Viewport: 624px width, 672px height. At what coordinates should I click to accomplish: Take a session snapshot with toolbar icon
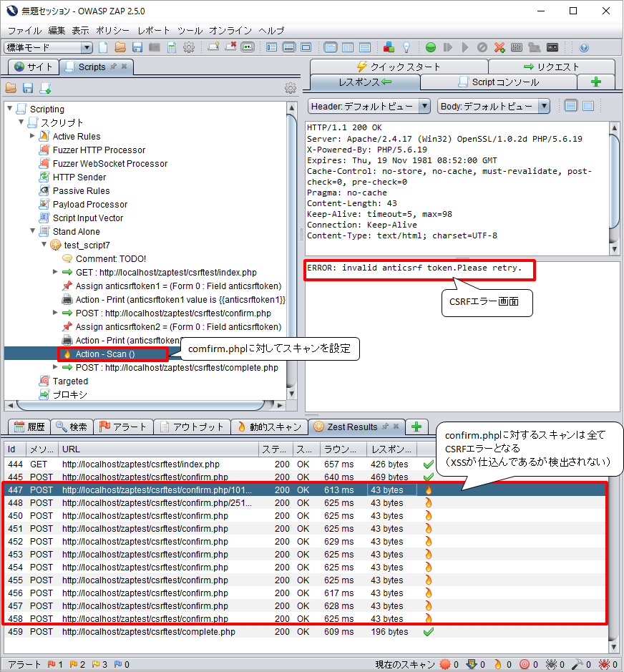coord(155,47)
